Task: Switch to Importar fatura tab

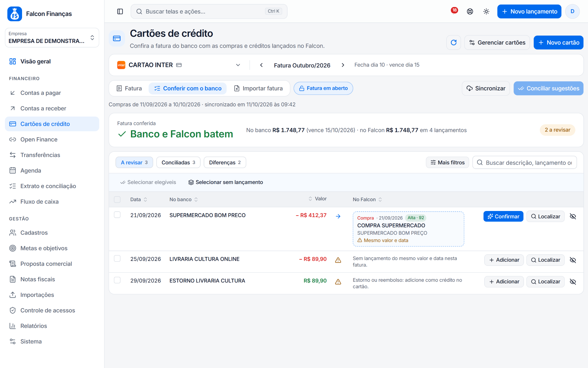Action: click(258, 88)
